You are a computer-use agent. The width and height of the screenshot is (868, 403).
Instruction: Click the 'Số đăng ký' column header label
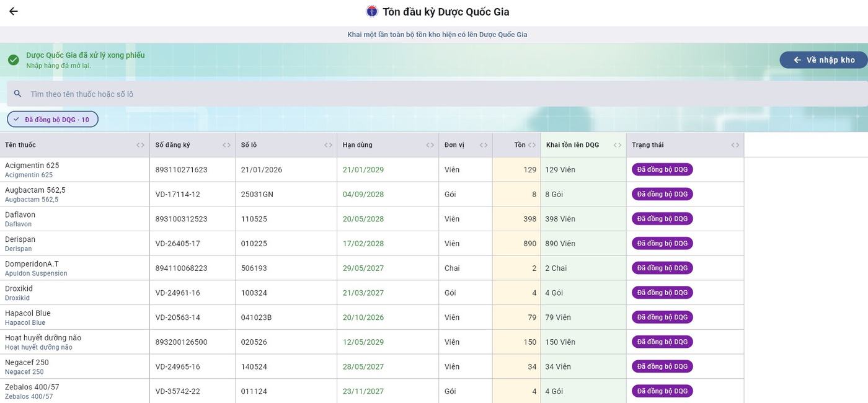point(173,145)
